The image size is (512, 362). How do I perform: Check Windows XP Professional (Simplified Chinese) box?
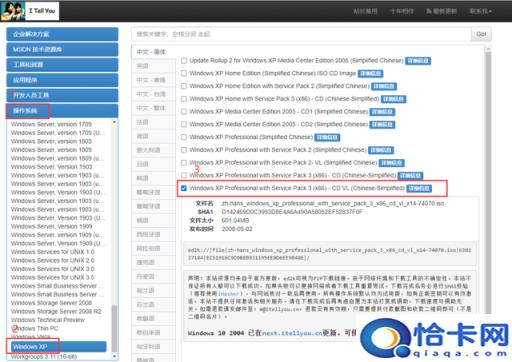coord(184,137)
